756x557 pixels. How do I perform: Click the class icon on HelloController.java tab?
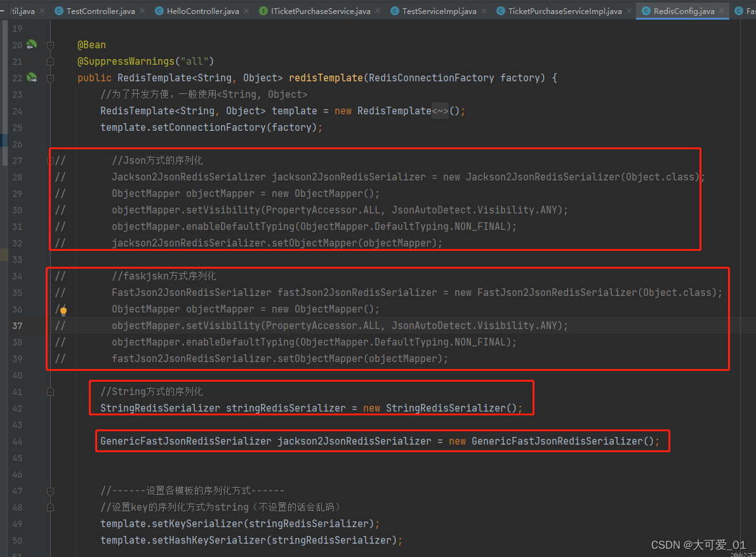point(159,11)
